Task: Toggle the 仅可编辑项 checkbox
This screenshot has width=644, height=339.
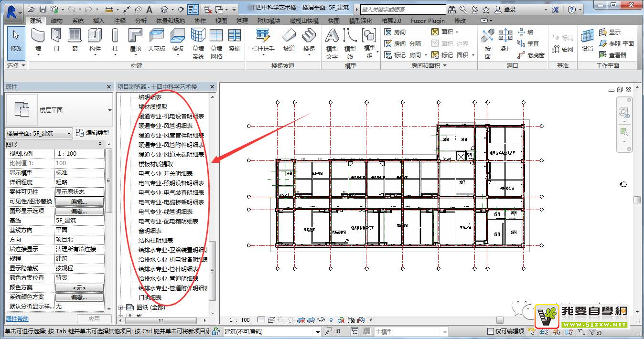Action: pos(491,331)
